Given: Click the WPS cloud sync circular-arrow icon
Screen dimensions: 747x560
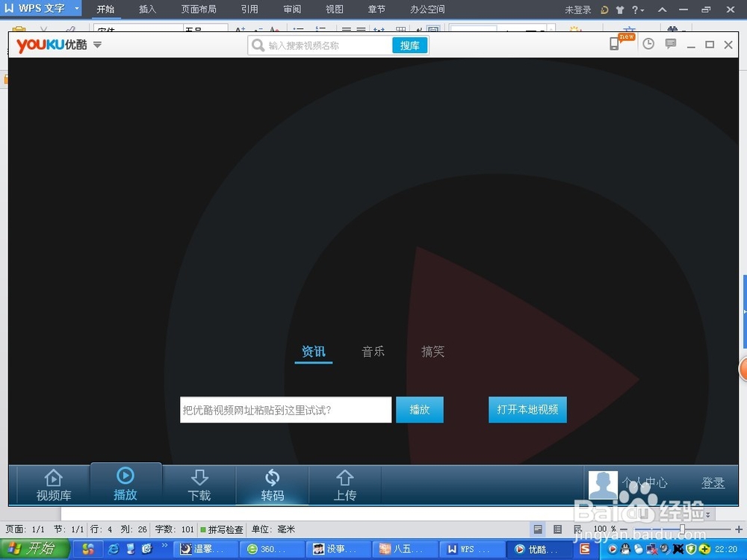Looking at the screenshot, I should (x=604, y=10).
